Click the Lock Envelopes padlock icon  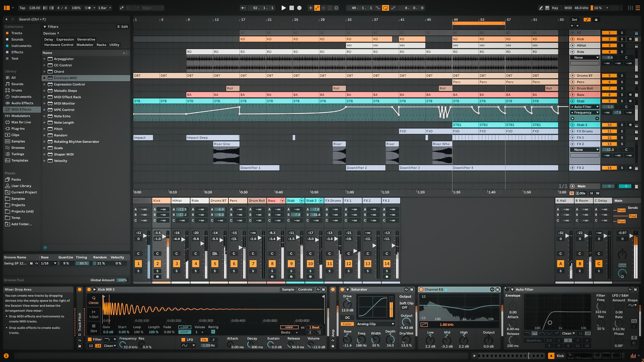pos(596,19)
